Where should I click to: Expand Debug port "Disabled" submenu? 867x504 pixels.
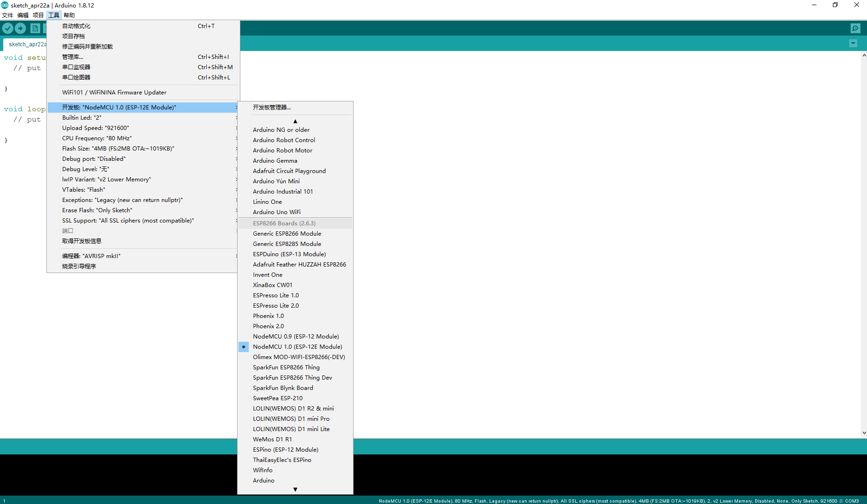tap(144, 159)
